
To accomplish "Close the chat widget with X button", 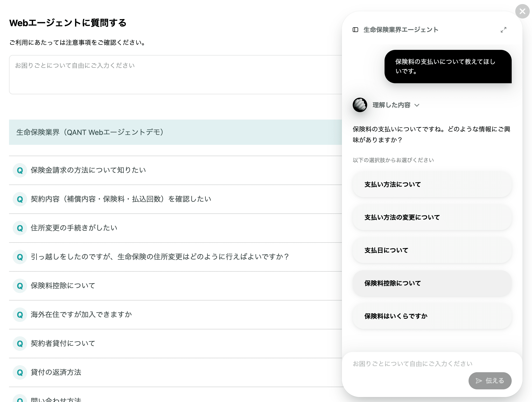I will tap(522, 11).
